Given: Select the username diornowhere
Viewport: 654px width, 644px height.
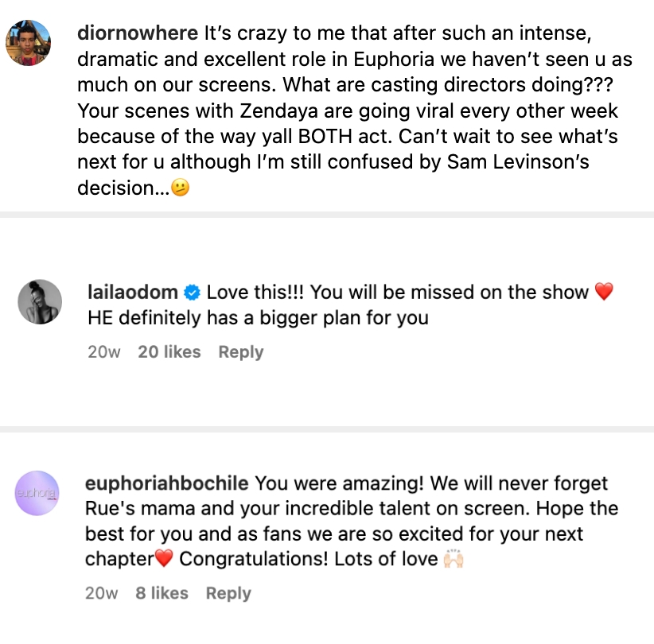Looking at the screenshot, I should tap(138, 33).
